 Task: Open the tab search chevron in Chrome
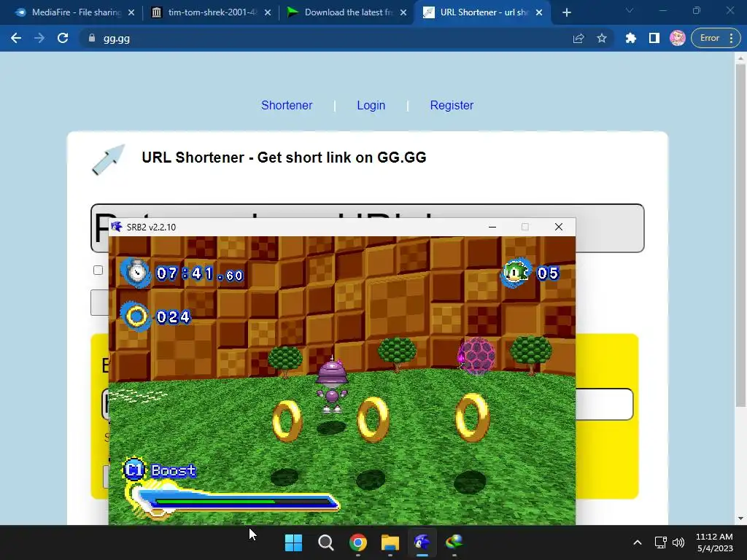point(630,10)
